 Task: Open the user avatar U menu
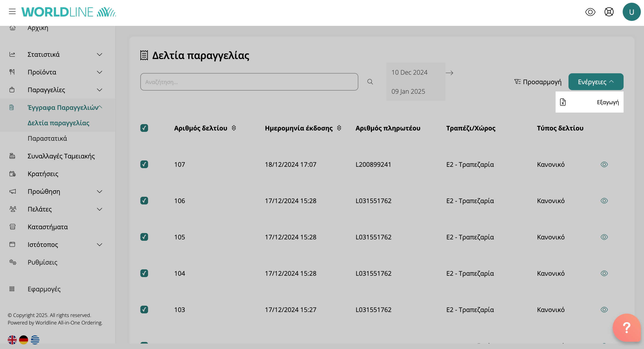631,12
